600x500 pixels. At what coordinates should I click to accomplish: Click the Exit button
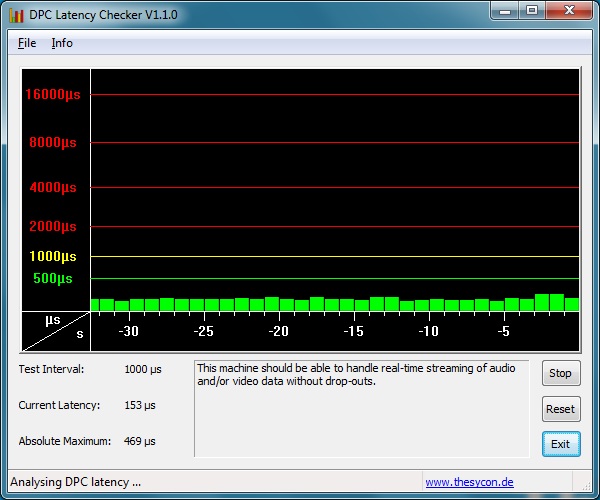561,444
